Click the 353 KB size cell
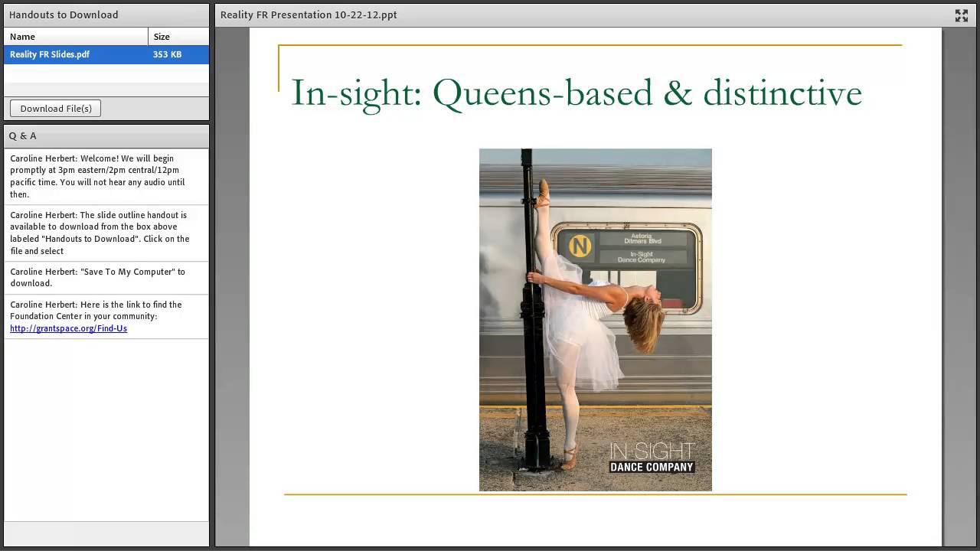 pos(167,54)
